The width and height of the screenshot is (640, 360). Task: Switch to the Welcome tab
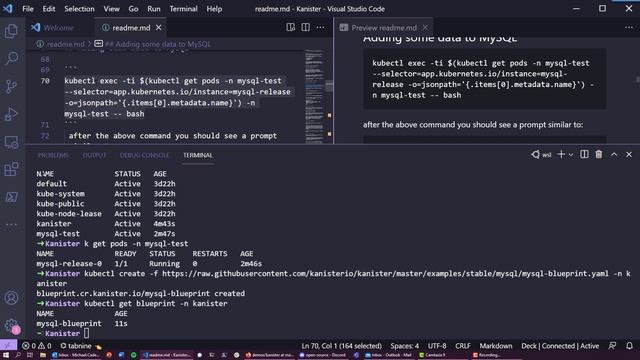pyautogui.click(x=58, y=28)
